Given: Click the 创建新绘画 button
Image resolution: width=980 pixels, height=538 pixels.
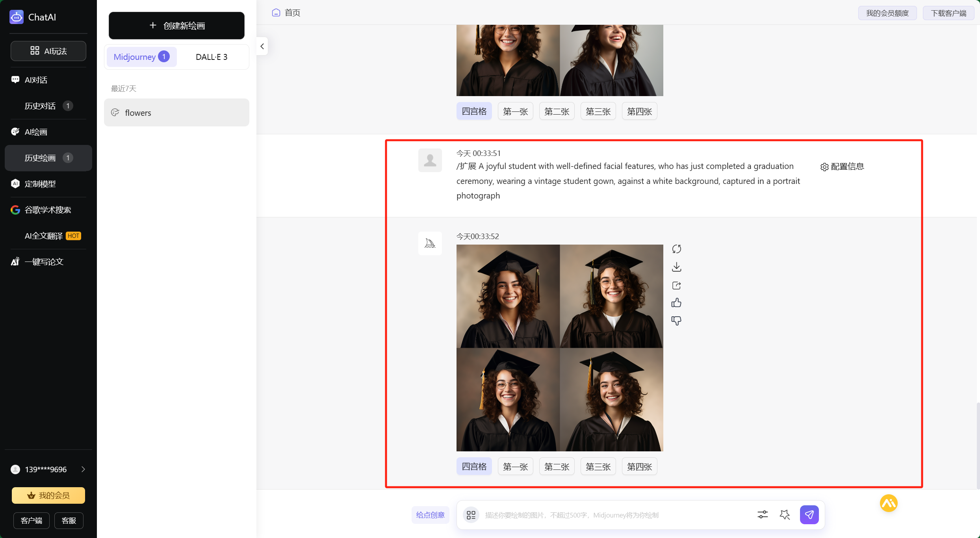Looking at the screenshot, I should coord(176,26).
